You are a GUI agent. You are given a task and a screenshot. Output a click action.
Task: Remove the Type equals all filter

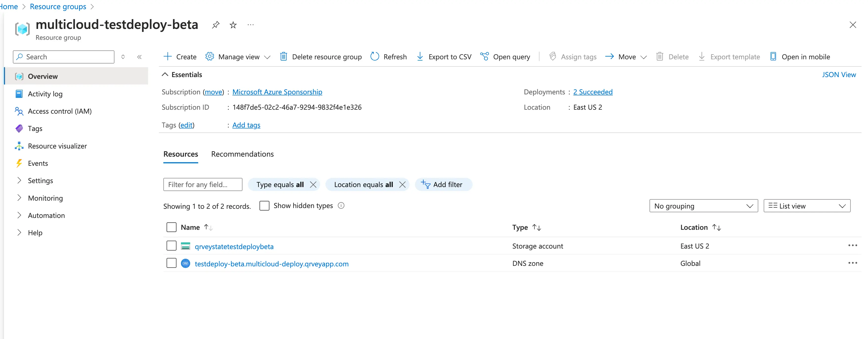(313, 185)
